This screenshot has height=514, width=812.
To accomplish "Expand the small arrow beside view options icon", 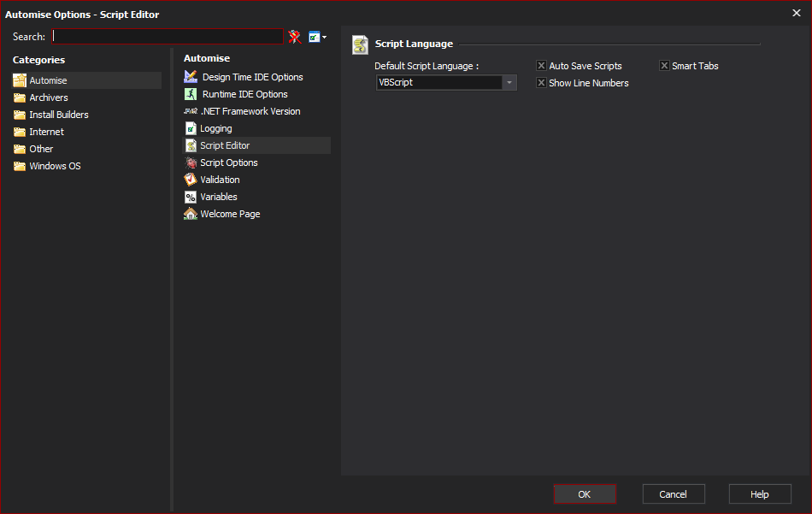I will 324,38.
